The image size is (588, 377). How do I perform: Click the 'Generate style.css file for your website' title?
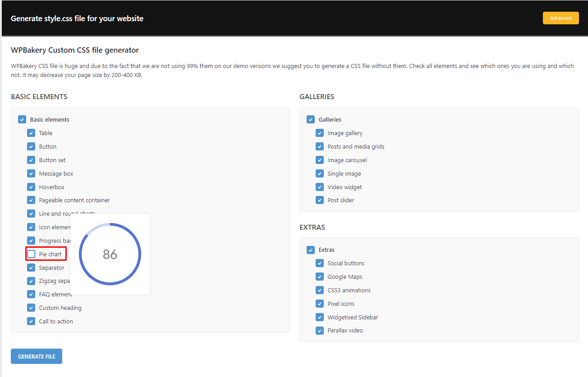pos(77,18)
